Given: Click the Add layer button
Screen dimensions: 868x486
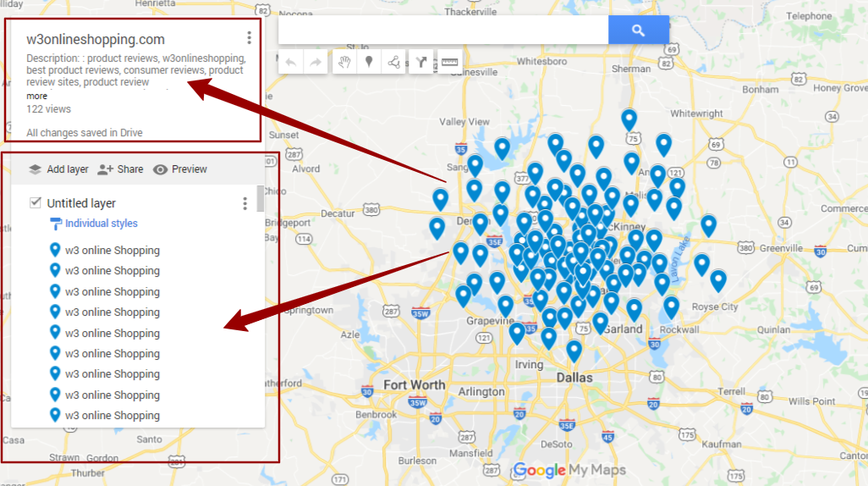Looking at the screenshot, I should coord(58,169).
